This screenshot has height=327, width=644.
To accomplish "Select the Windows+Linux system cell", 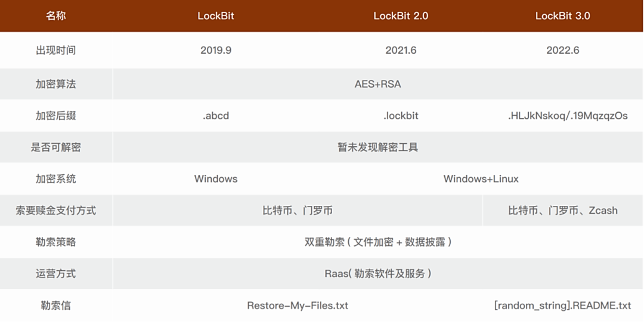I will (481, 179).
